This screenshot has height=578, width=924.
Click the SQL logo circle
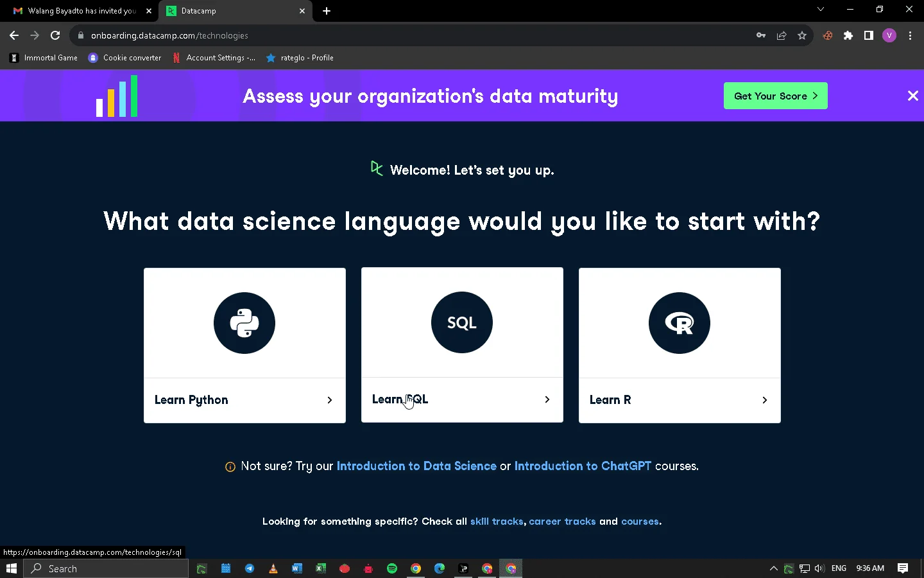point(462,322)
